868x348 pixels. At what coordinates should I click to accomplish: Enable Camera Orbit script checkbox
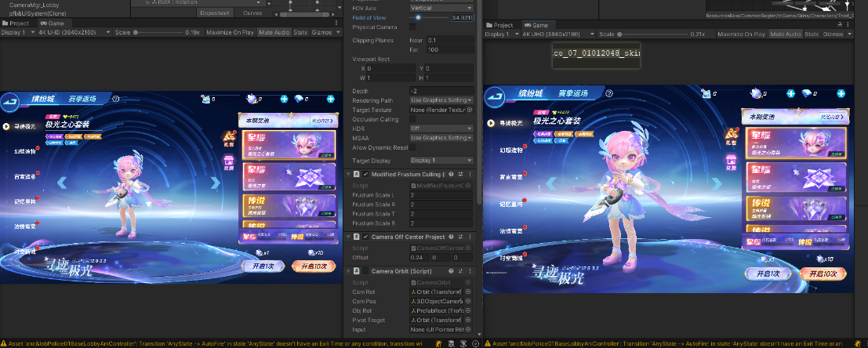point(366,271)
